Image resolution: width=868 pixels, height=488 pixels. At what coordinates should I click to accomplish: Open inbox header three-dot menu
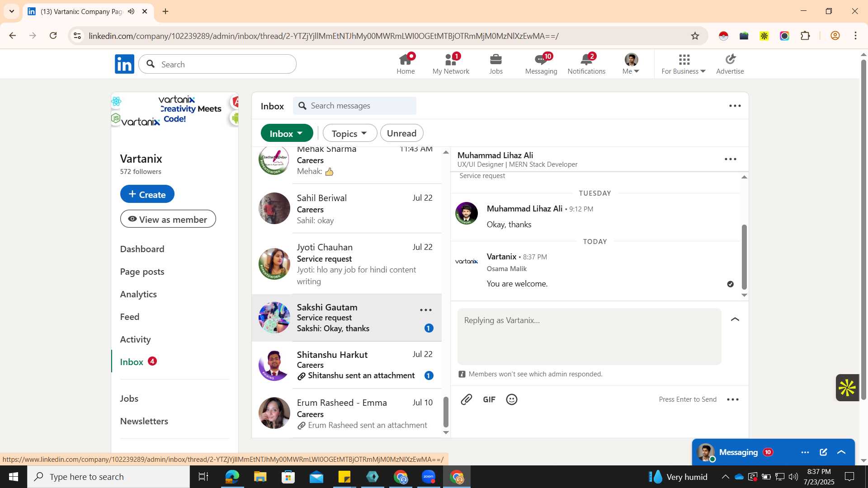tap(735, 106)
